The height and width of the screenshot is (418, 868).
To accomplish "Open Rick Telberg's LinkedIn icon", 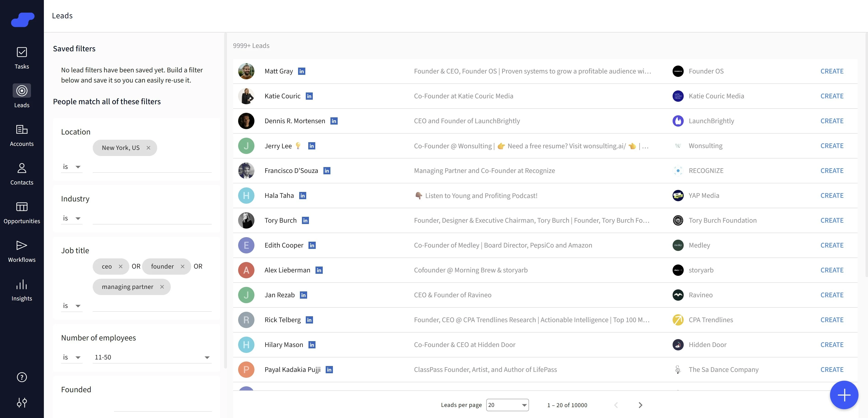I will click(x=309, y=320).
